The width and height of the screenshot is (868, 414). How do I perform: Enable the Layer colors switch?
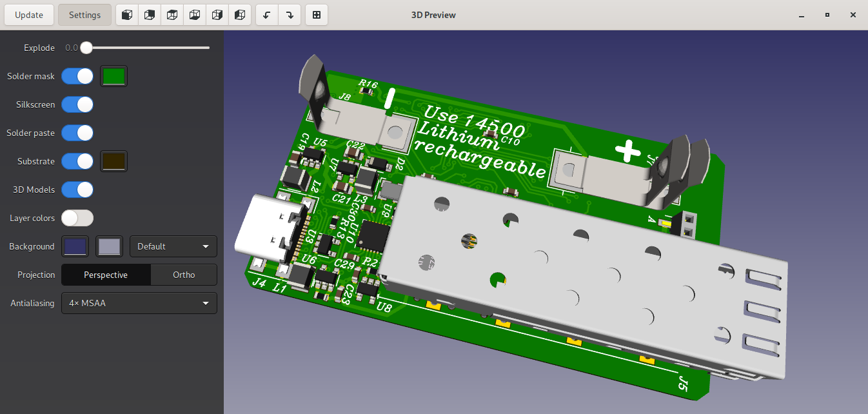77,218
